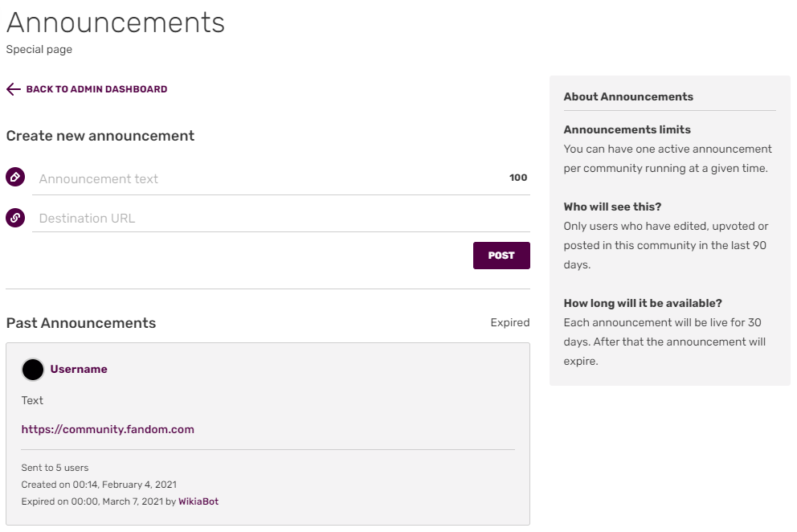The height and width of the screenshot is (532, 797).
Task: Click the chain link icon beside Destination URL
Action: tap(15, 217)
